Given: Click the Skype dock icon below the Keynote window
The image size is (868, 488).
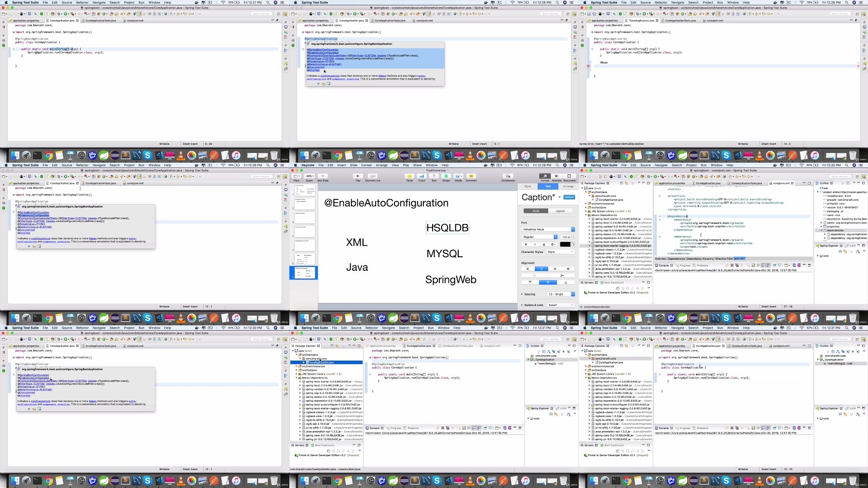Looking at the screenshot, I should point(437,318).
